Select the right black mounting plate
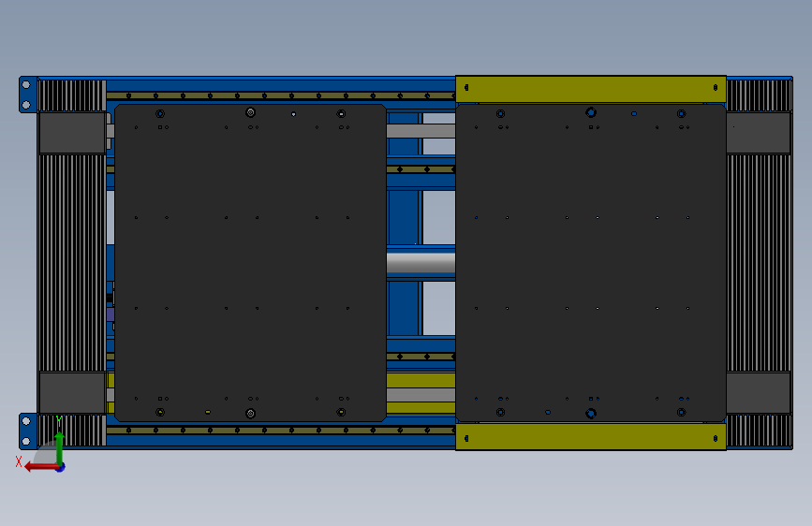Viewport: 812px width, 526px height. coord(591,263)
